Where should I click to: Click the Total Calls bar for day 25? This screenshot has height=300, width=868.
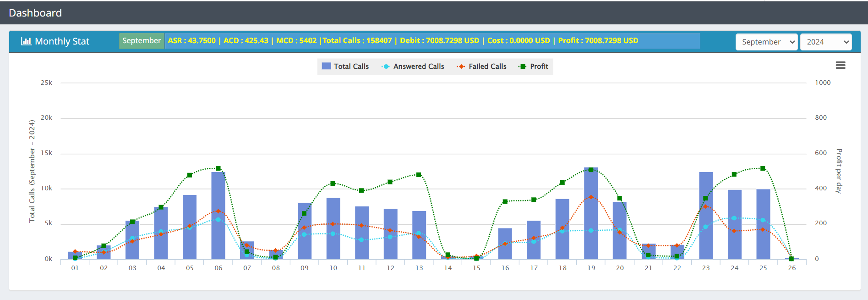click(x=763, y=224)
